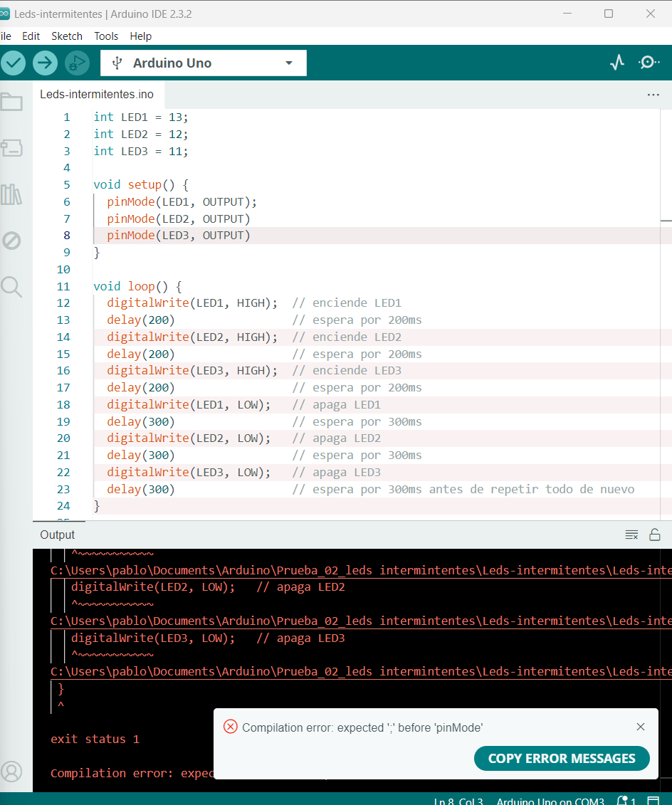The image size is (672, 805).
Task: Click 'digitalWrite(LED1, LOW);' in the editor
Action: (189, 404)
